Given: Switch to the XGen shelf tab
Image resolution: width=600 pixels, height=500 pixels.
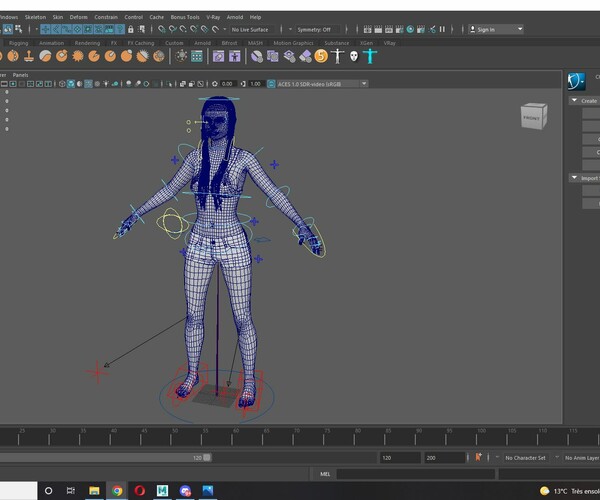Looking at the screenshot, I should 366,43.
